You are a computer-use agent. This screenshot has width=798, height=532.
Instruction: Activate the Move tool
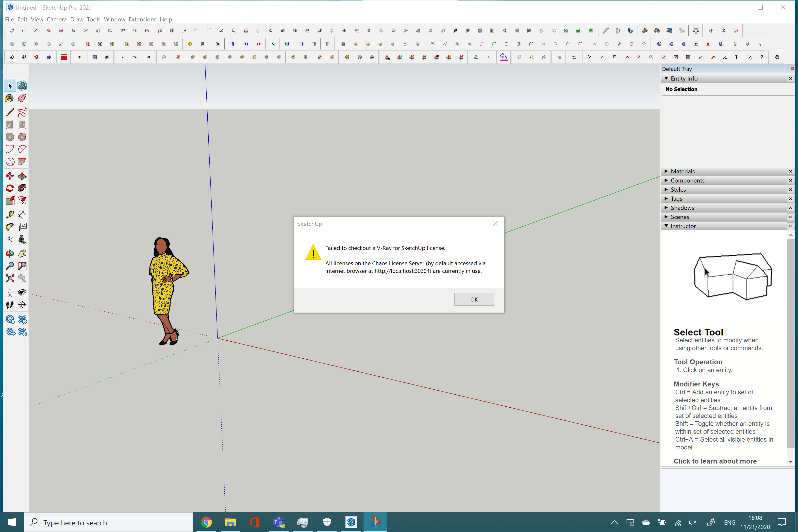[10, 176]
